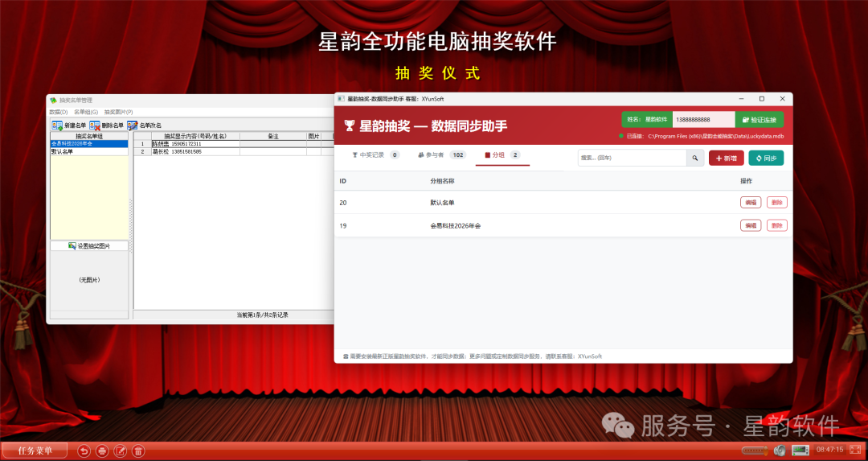The image size is (868, 461).
Task: Click the 当前第1条/共2条记录 status text
Action: point(262,315)
